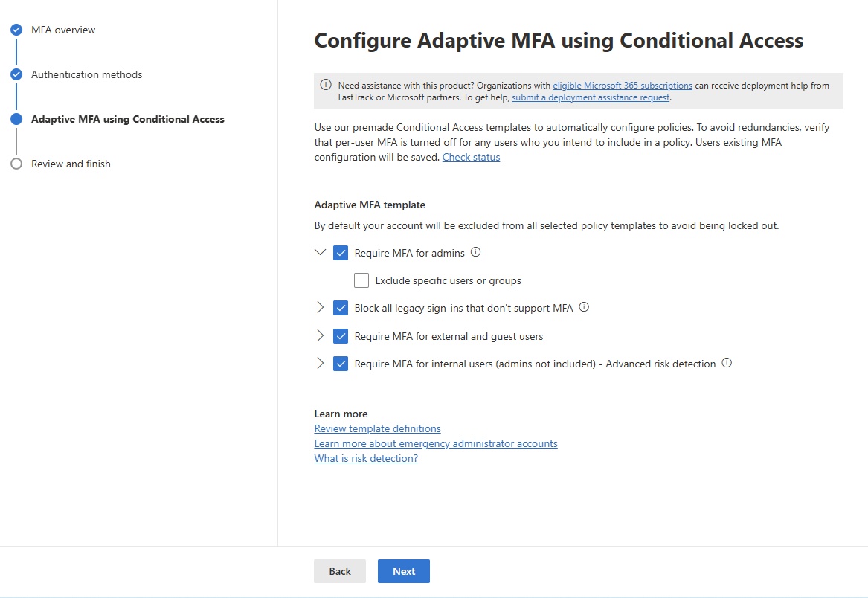Click the Authentication methods completed step icon
The width and height of the screenshot is (868, 598).
tap(16, 75)
